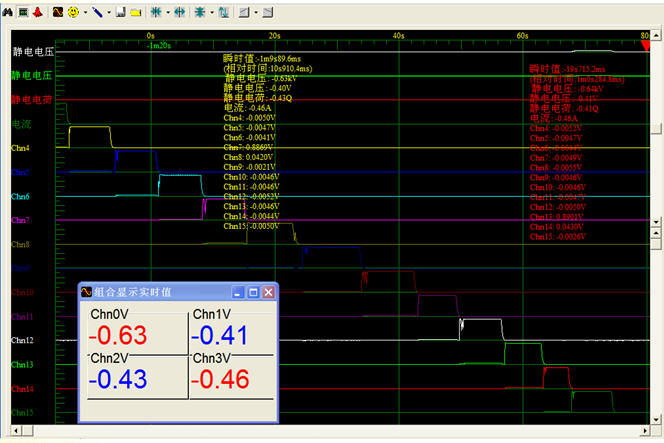
Task: Click the Chn0V value -0.63
Action: click(118, 335)
